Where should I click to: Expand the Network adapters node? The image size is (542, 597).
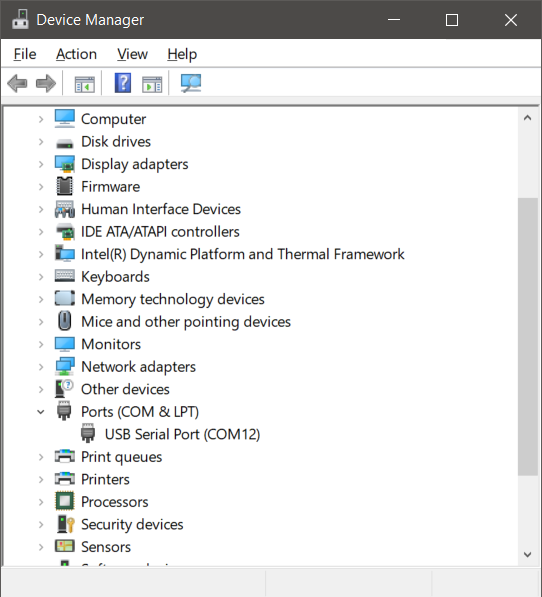(x=41, y=367)
